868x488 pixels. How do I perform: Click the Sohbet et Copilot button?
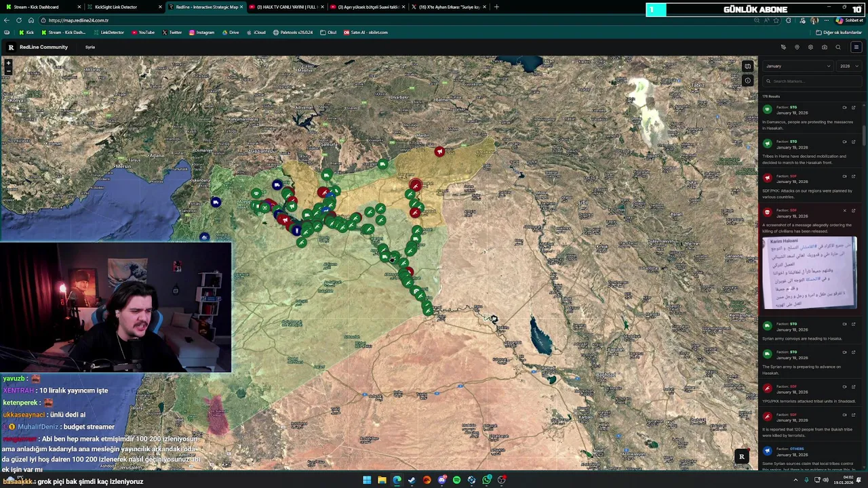pos(849,20)
